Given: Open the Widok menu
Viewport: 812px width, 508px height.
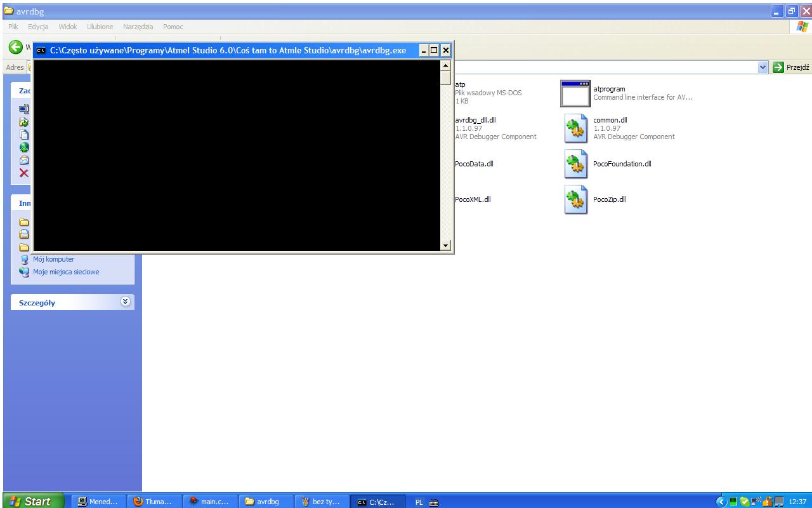Looking at the screenshot, I should (x=68, y=27).
